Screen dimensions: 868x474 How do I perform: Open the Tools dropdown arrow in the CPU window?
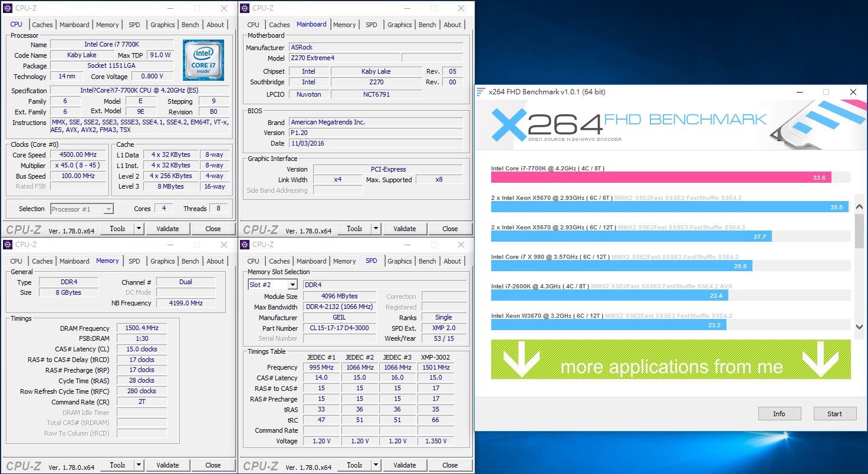click(139, 229)
